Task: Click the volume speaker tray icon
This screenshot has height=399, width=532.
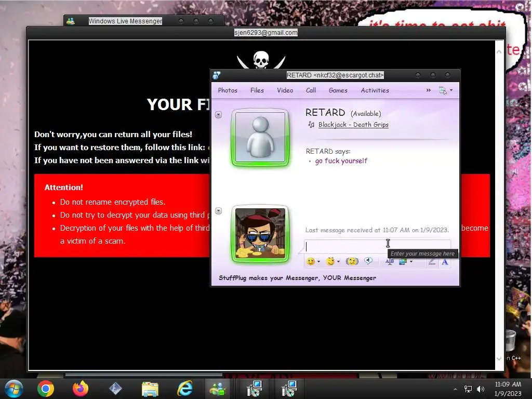Action: pos(481,389)
